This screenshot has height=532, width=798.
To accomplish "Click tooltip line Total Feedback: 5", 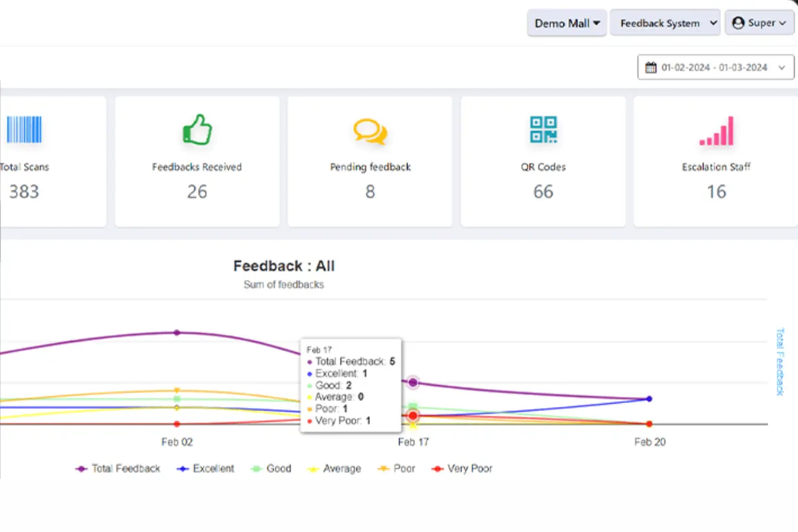I will pos(351,362).
